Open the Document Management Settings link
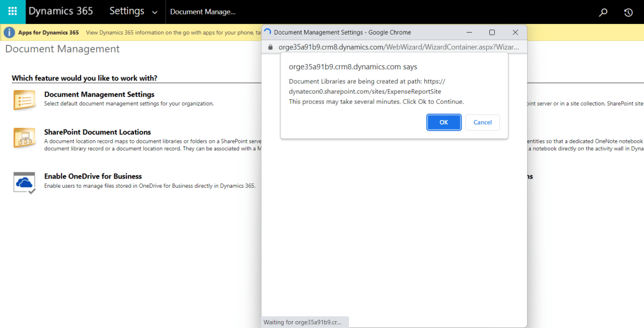 [x=99, y=94]
